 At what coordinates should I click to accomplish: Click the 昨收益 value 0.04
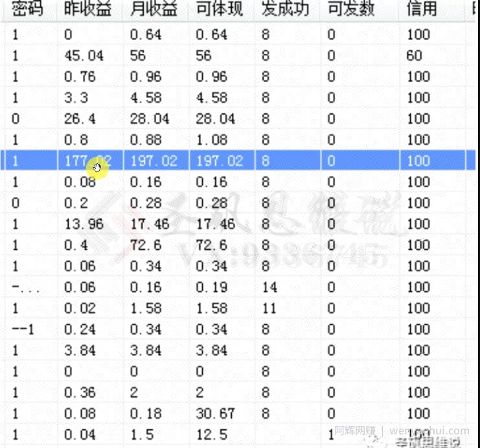click(x=80, y=435)
